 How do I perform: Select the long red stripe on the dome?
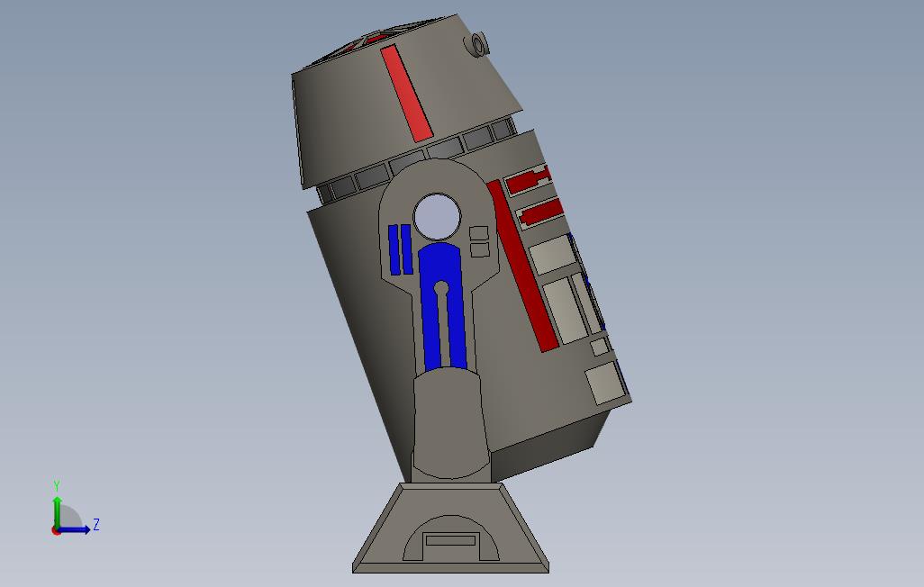(406, 94)
